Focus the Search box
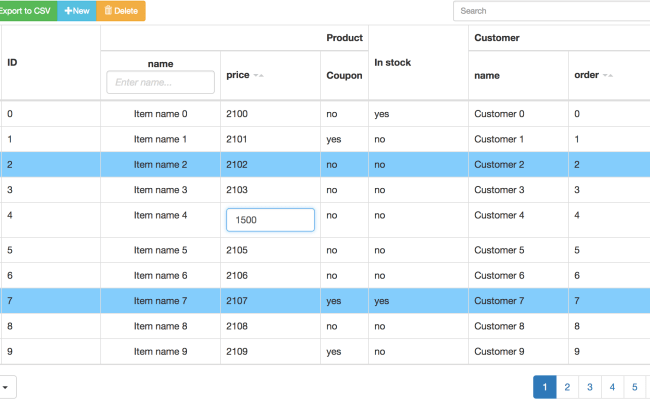The height and width of the screenshot is (400, 650). 550,11
